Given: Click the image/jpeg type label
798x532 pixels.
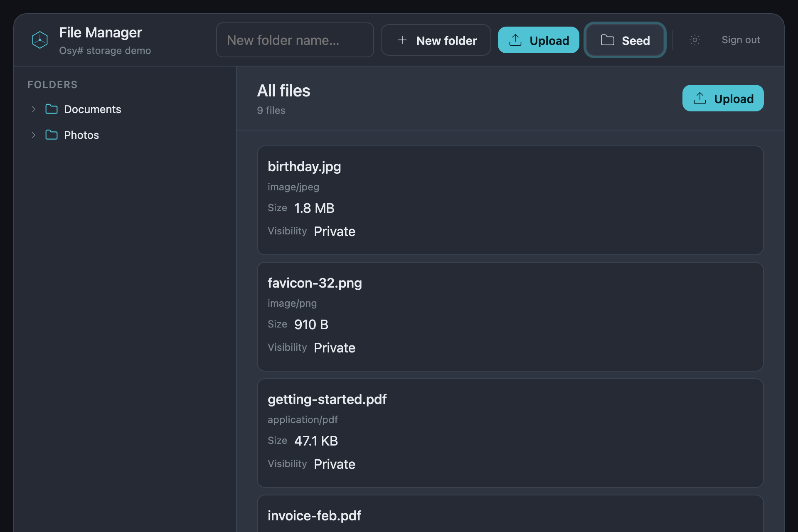Looking at the screenshot, I should (x=293, y=187).
